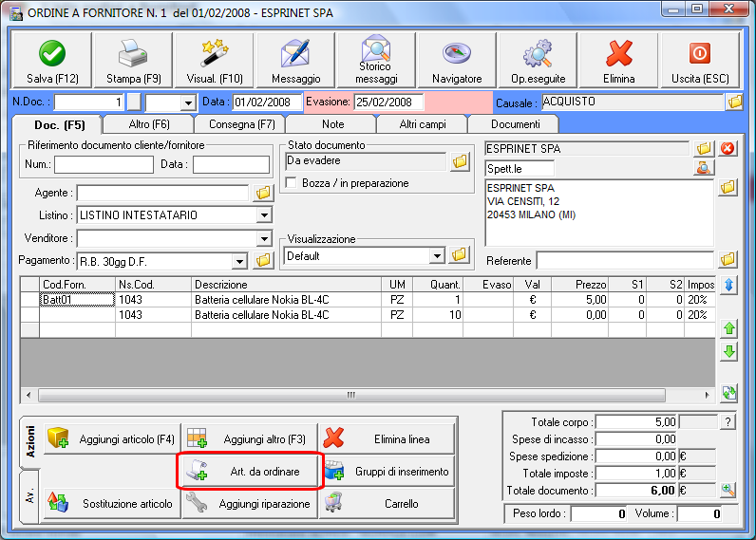756x540 pixels.
Task: Expand the Pagamento dropdown
Action: (x=239, y=262)
